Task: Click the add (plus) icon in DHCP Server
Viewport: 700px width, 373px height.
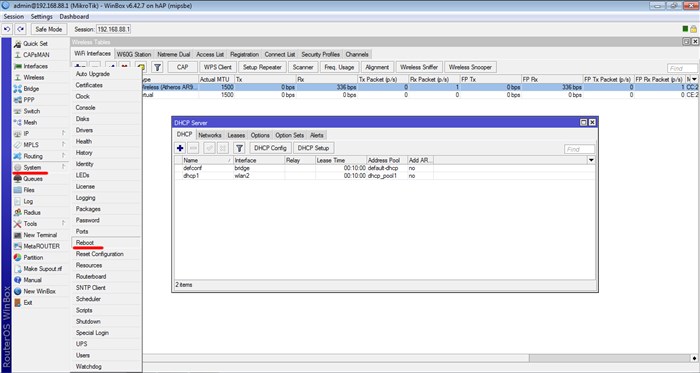Action: 180,148
